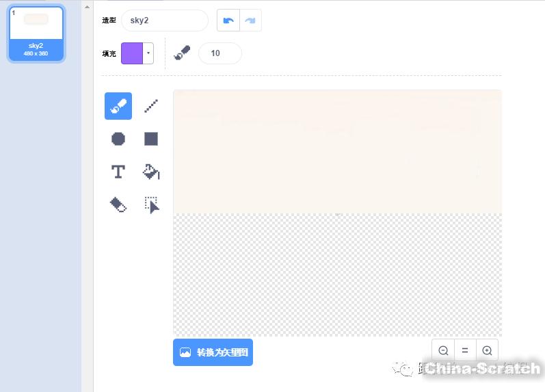The height and width of the screenshot is (392, 545).
Task: Choose the Circle drawing tool
Action: pyautogui.click(x=118, y=139)
